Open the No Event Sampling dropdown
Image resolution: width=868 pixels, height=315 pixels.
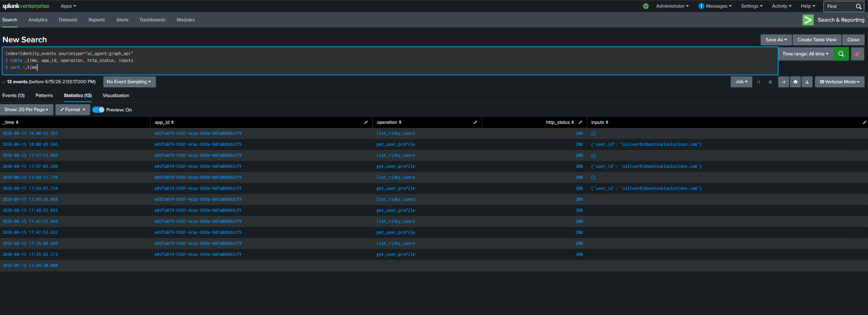(x=129, y=82)
